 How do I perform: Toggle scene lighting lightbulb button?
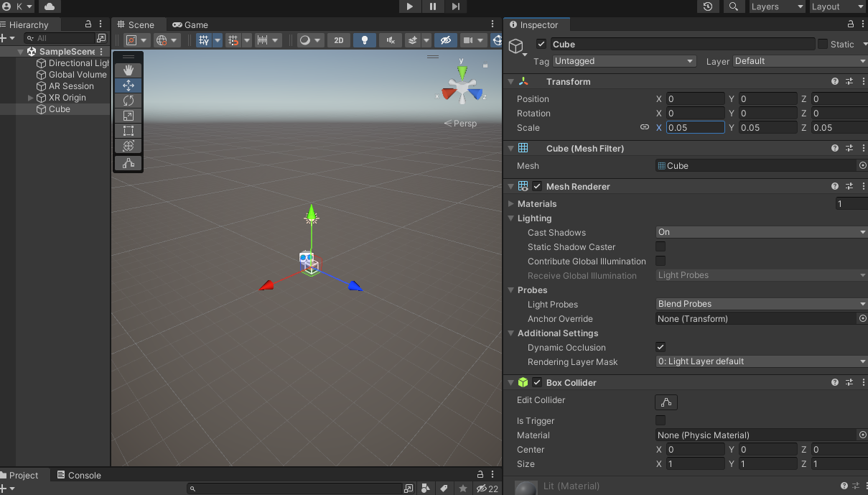pos(365,40)
